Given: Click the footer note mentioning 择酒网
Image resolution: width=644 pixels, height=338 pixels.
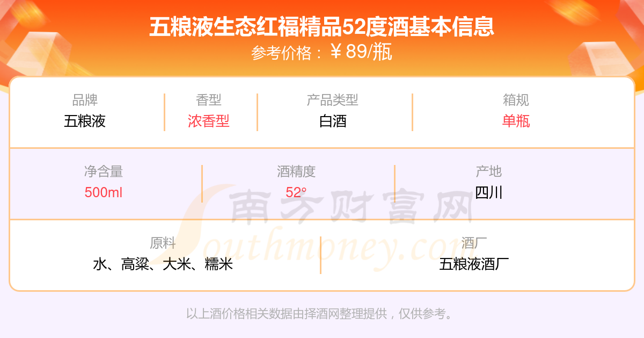Looking at the screenshot, I should tap(321, 314).
